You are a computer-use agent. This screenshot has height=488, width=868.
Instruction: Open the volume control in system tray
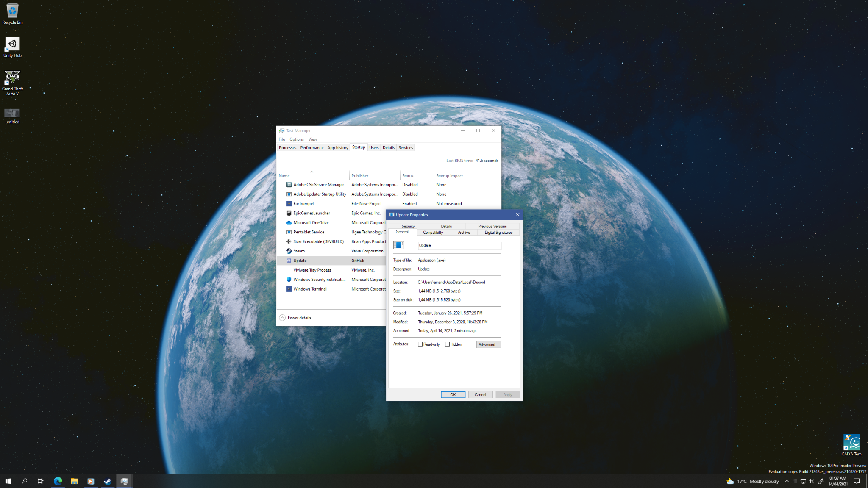[811, 481]
